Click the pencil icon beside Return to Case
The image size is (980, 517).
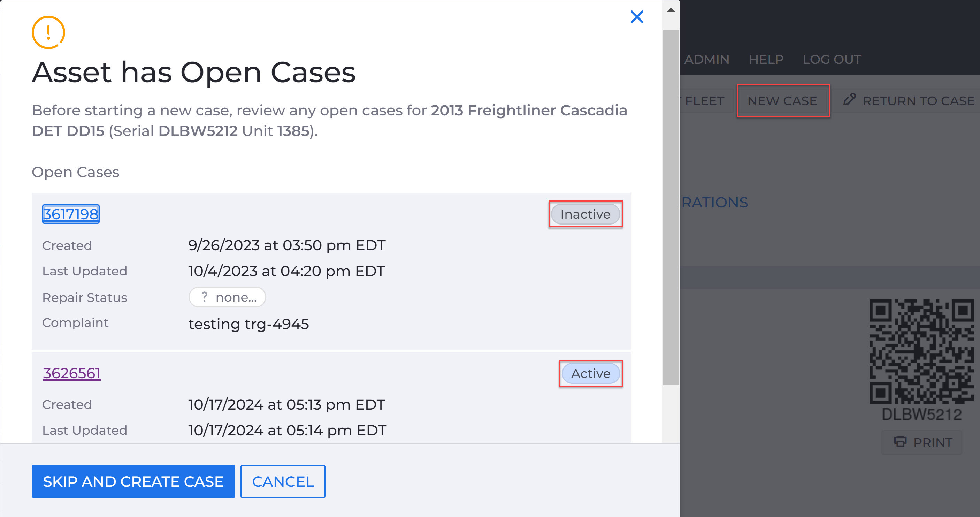click(x=849, y=100)
